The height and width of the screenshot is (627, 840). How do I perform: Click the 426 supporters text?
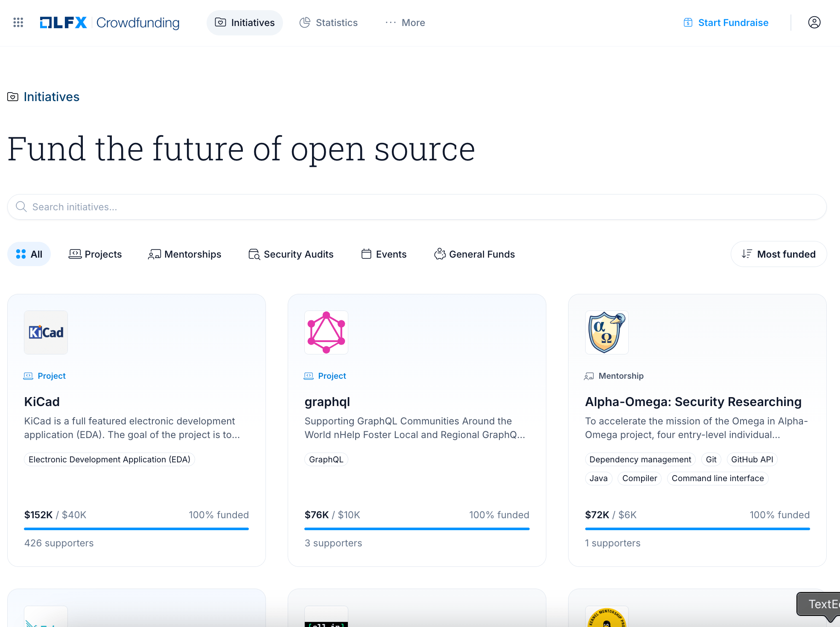(59, 543)
